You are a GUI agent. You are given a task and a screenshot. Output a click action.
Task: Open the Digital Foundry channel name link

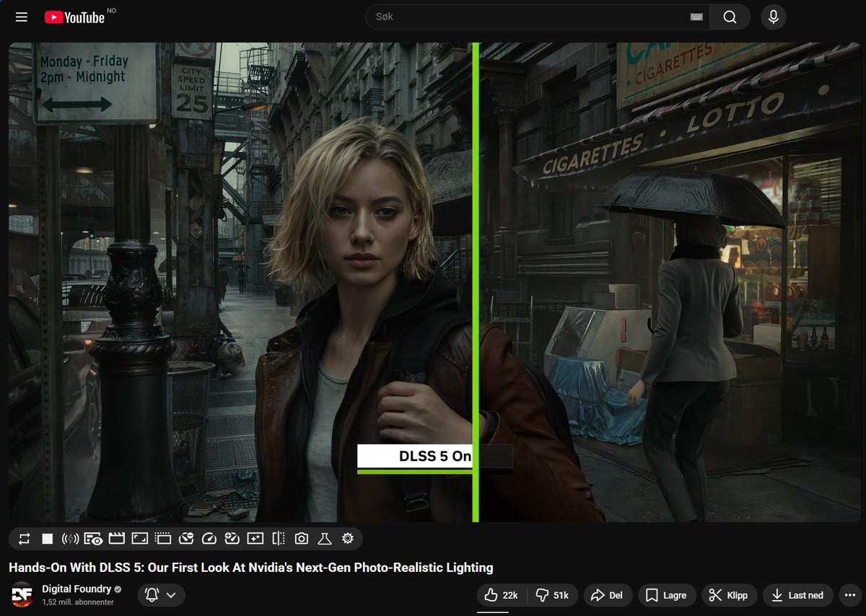pyautogui.click(x=76, y=589)
